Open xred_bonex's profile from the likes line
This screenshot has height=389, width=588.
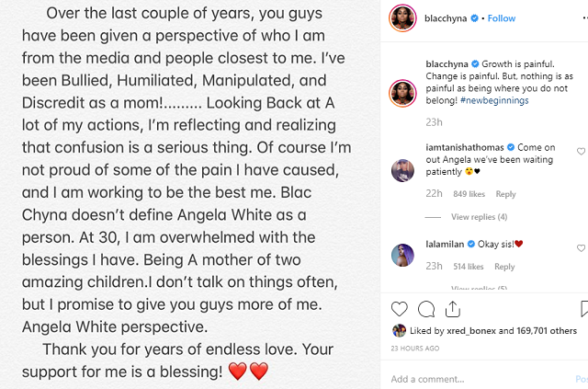(465, 331)
